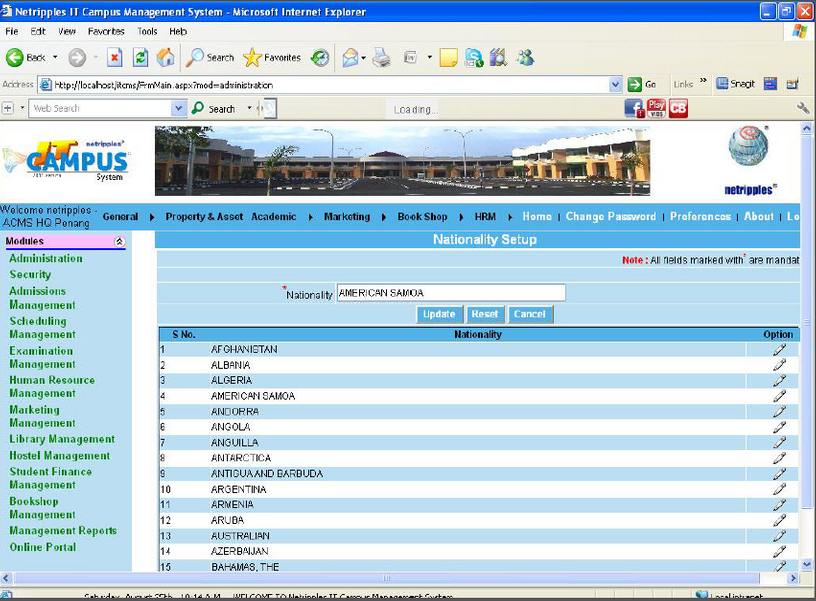Screen dimensions: 816x601
Task: Click the green Go arrow button
Action: pos(634,84)
